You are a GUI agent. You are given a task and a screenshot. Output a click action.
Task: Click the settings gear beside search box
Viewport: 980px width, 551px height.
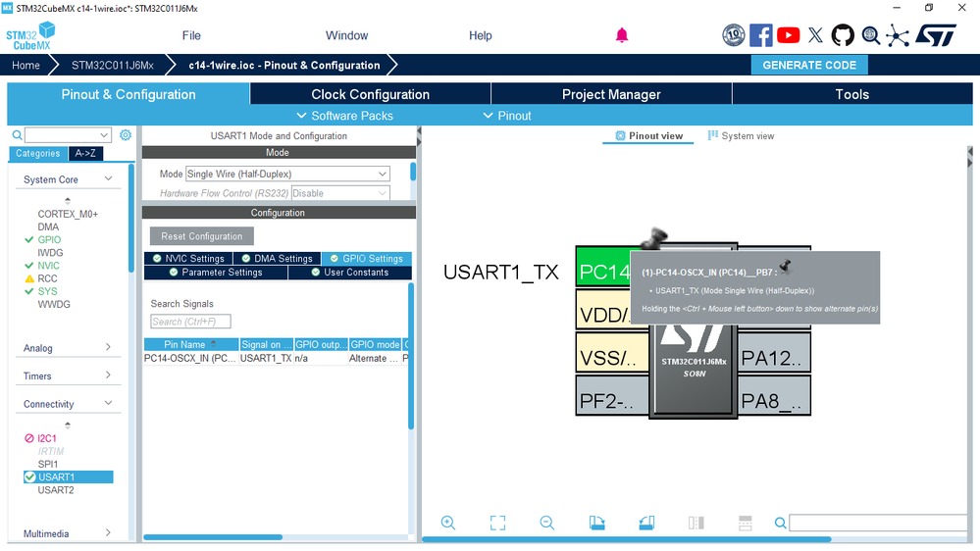tap(126, 135)
